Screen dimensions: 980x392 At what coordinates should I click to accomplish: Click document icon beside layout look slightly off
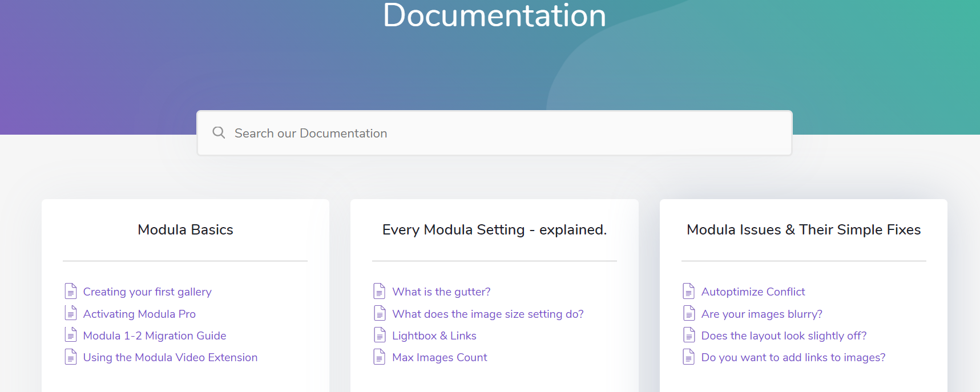click(689, 334)
